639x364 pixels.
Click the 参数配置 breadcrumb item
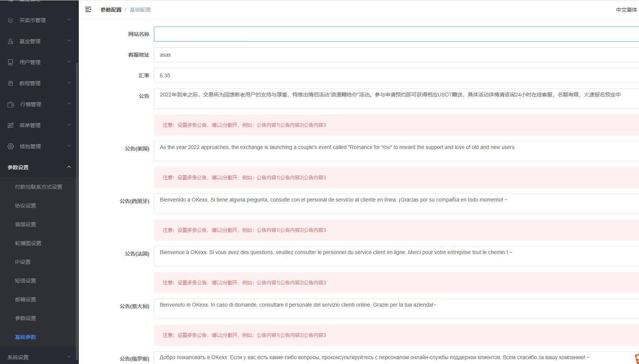tap(111, 9)
